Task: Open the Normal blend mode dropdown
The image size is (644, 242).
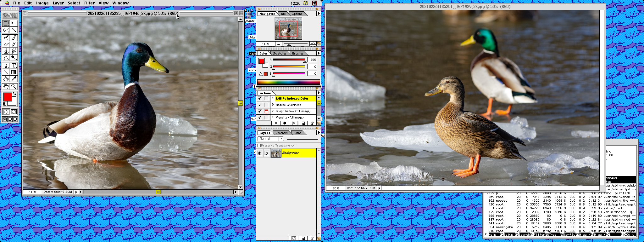Action: click(271, 139)
